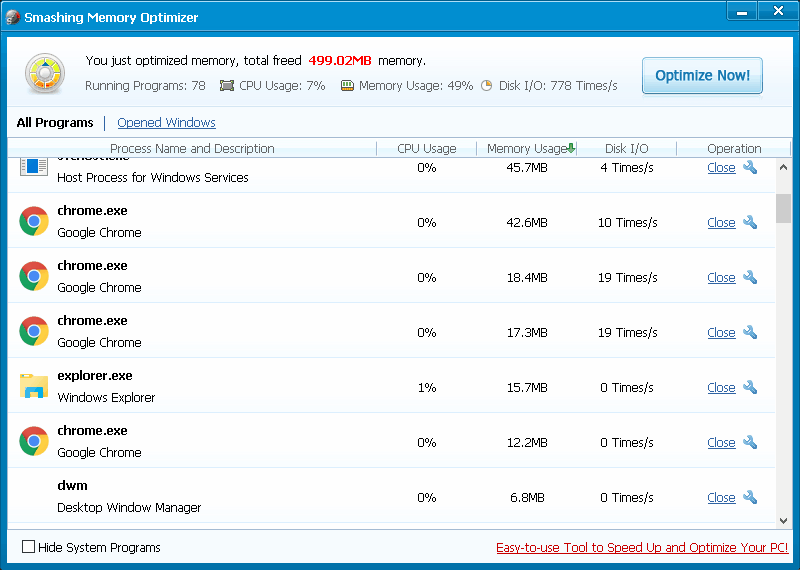
Task: Click the Chrome icon on the 17.3MB row
Action: coord(34,331)
